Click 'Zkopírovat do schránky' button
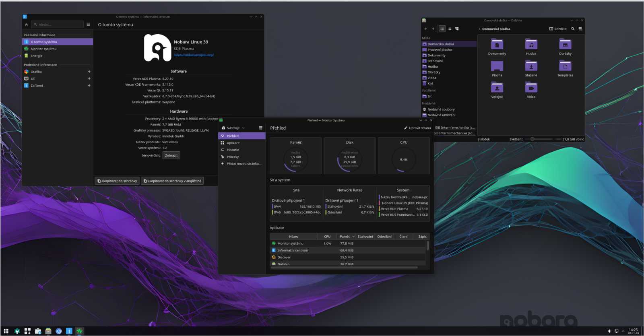The image size is (644, 336). pyautogui.click(x=117, y=181)
